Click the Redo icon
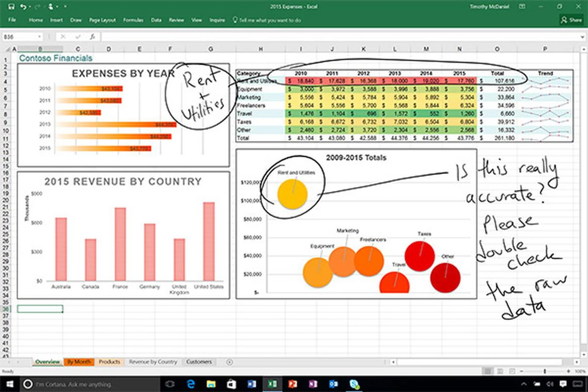 pyautogui.click(x=37, y=6)
